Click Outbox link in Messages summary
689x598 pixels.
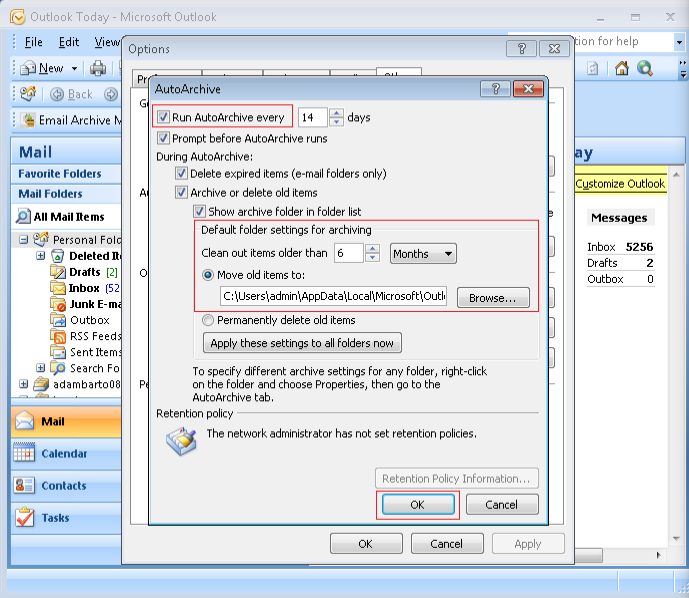[x=605, y=279]
